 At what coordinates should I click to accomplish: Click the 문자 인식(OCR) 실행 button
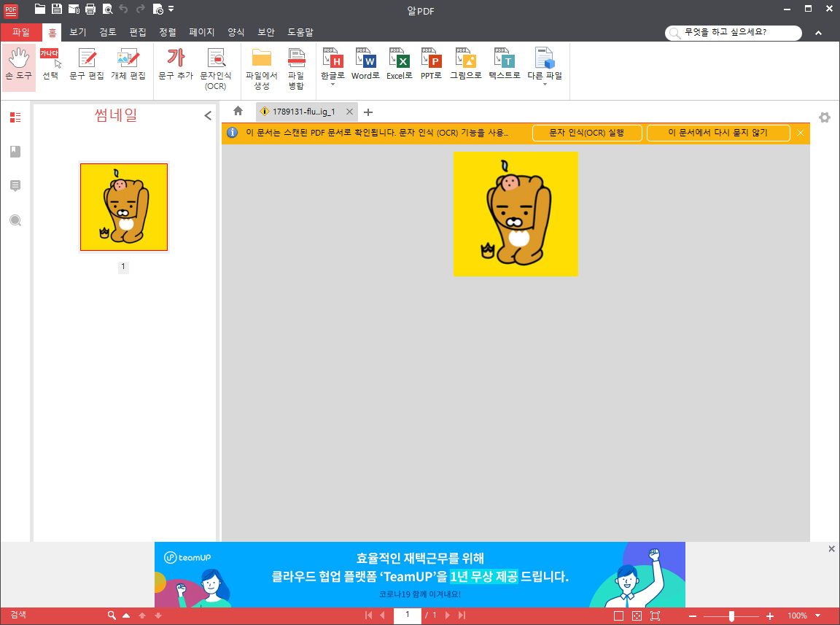coord(587,133)
